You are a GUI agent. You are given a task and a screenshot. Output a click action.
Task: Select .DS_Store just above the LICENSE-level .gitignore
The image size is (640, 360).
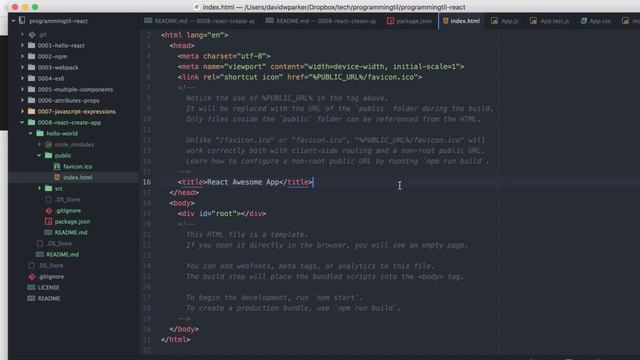click(x=51, y=265)
